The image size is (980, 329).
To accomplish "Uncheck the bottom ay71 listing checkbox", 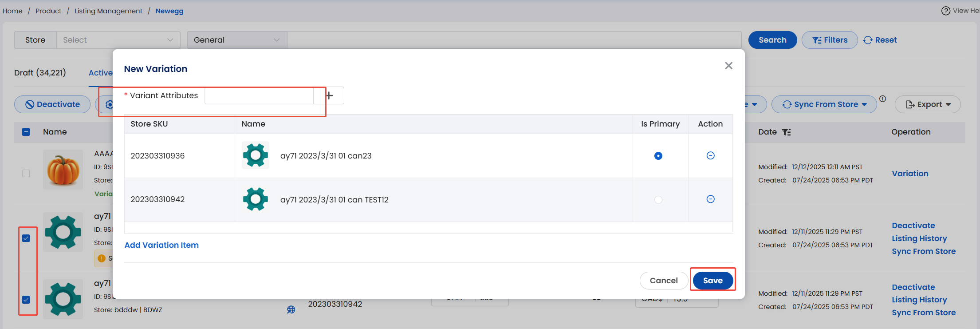I will click(26, 300).
